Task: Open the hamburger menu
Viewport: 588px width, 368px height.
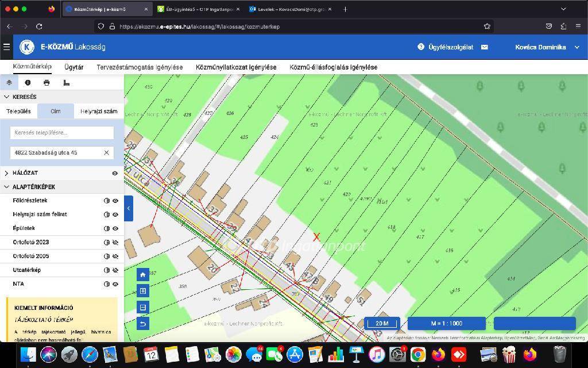Action: [7, 47]
